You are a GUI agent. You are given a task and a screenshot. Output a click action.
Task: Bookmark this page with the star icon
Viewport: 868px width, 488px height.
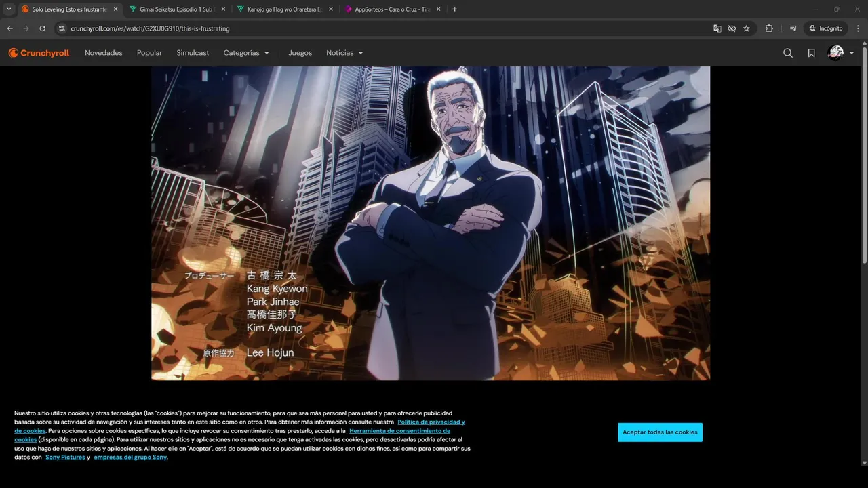coord(747,28)
